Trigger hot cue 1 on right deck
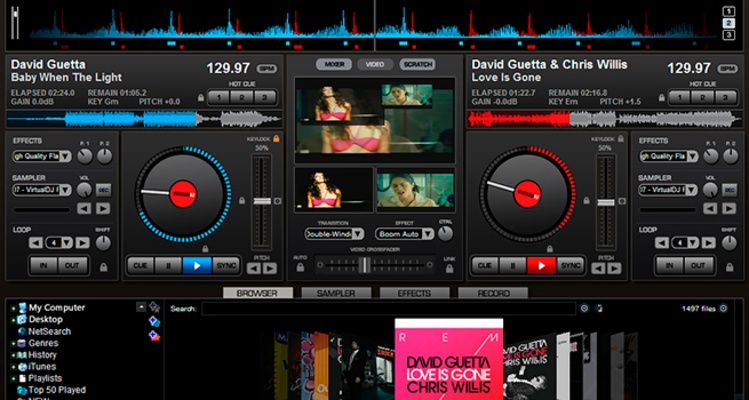 coord(680,97)
